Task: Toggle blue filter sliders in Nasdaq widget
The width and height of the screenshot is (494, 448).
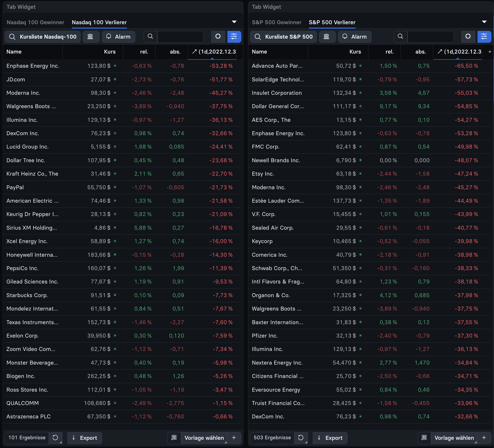Action: tap(234, 37)
